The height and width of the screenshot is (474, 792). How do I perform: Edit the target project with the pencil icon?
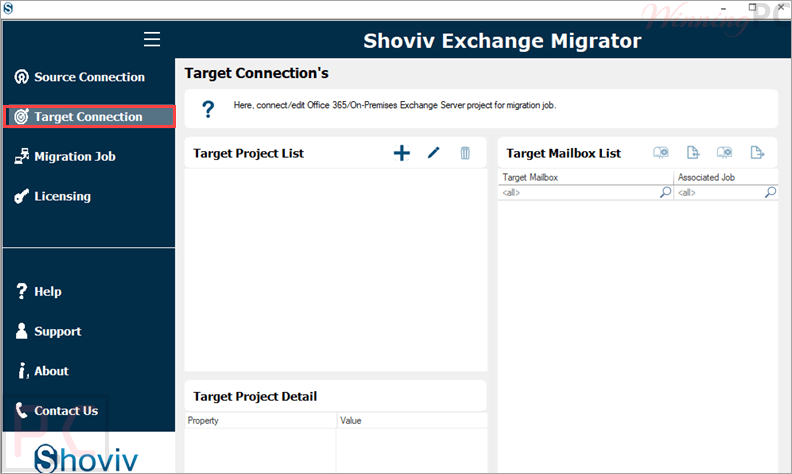coord(433,153)
